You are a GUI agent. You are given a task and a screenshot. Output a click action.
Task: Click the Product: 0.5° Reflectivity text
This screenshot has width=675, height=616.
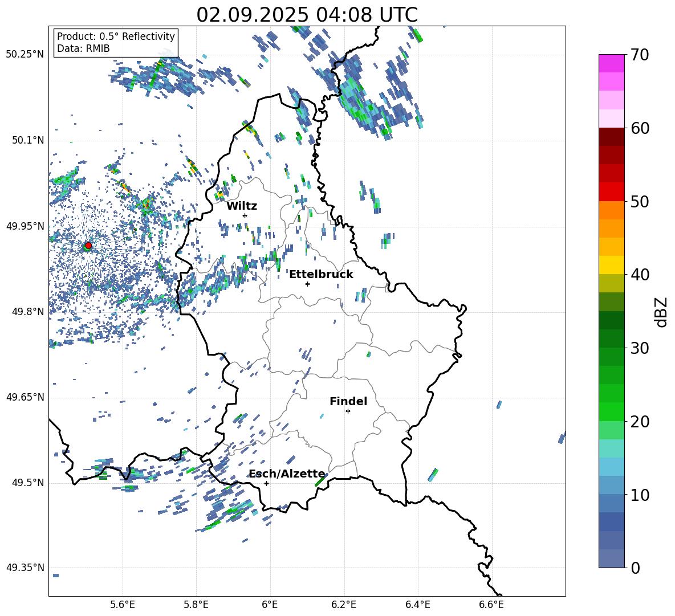coord(116,36)
